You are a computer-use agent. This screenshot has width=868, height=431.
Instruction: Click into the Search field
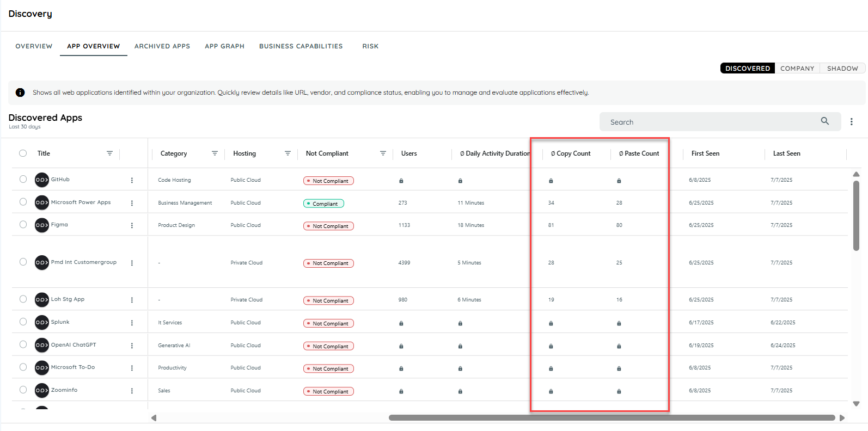(720, 122)
